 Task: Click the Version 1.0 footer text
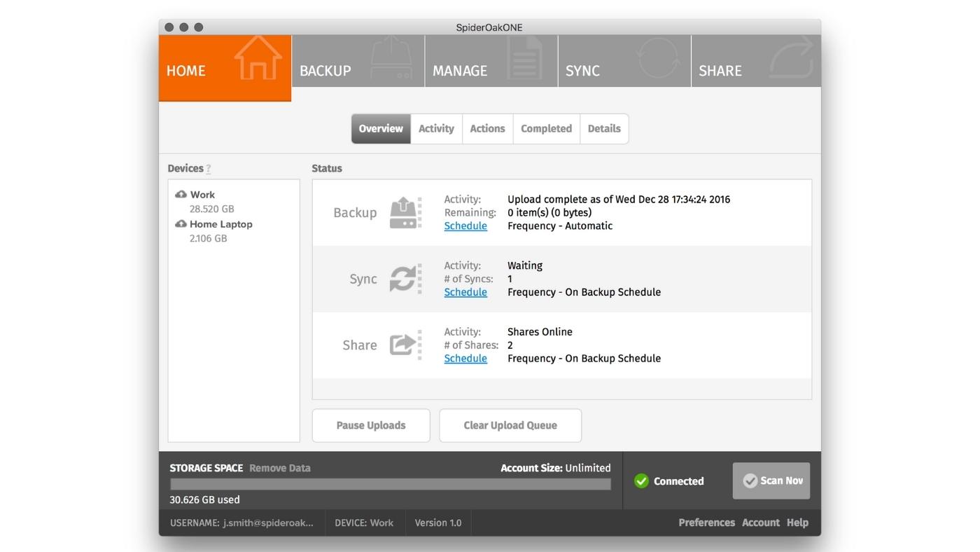point(438,523)
